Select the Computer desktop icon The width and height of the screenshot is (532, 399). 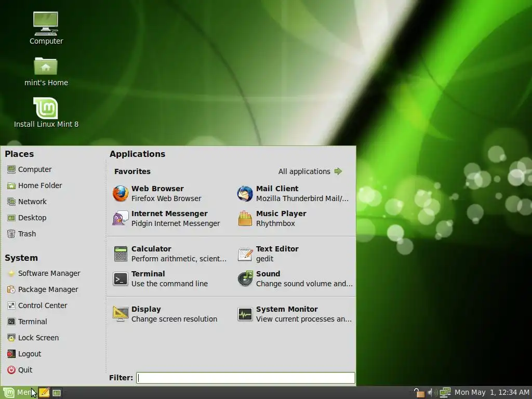[46, 28]
